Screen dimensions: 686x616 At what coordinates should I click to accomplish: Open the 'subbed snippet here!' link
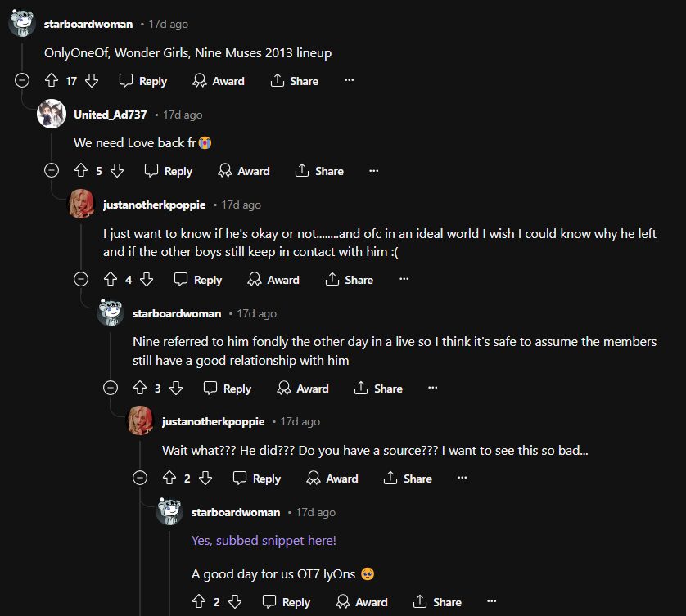click(x=264, y=540)
